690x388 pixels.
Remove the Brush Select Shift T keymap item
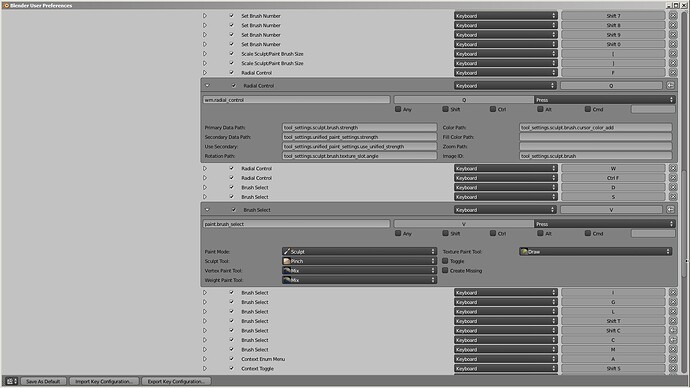click(x=673, y=321)
